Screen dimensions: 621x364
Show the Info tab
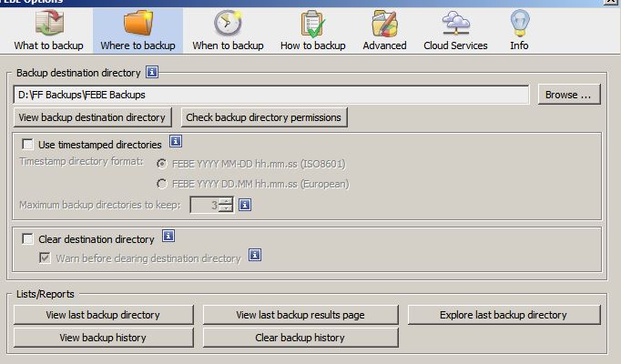519,31
